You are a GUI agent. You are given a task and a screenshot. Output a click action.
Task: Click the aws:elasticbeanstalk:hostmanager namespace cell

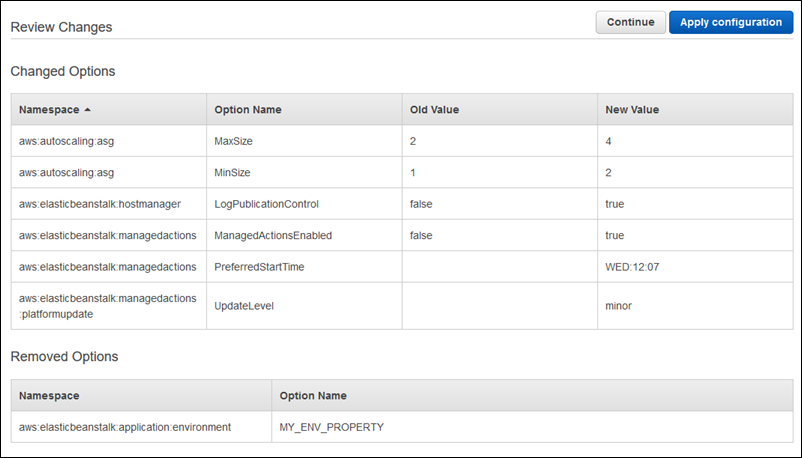pos(99,204)
